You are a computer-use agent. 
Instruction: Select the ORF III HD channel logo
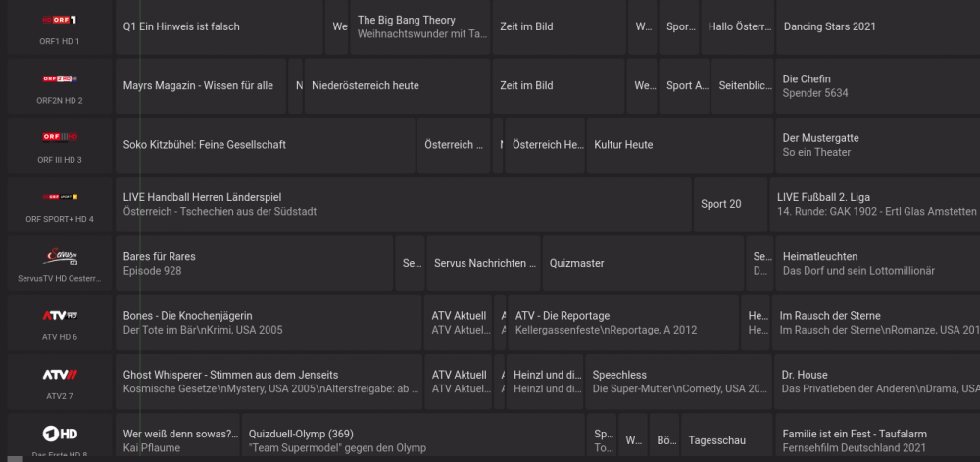(60, 137)
